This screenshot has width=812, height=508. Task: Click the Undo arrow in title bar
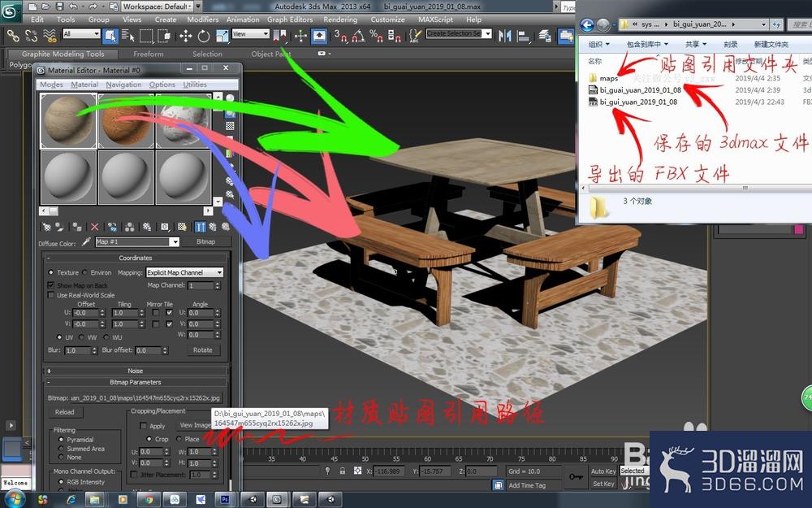[73, 7]
